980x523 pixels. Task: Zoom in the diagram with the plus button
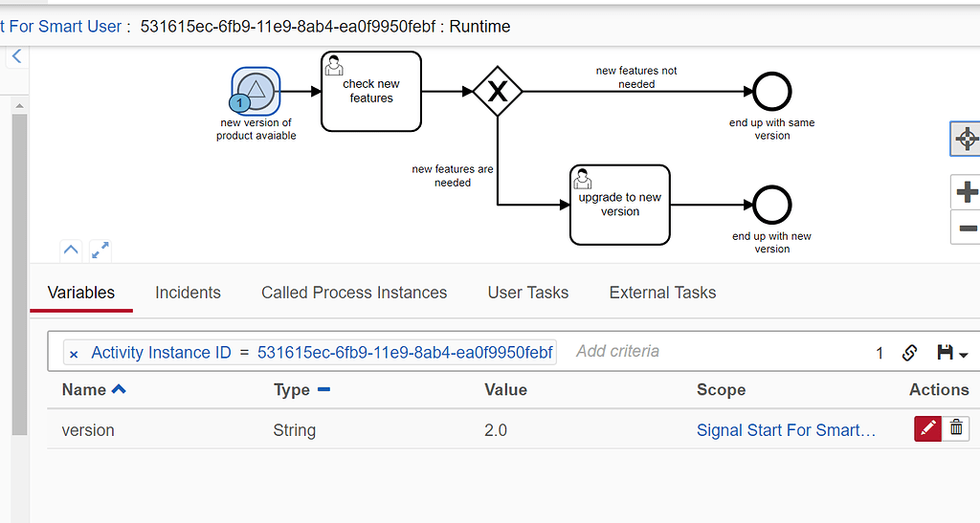(x=966, y=192)
